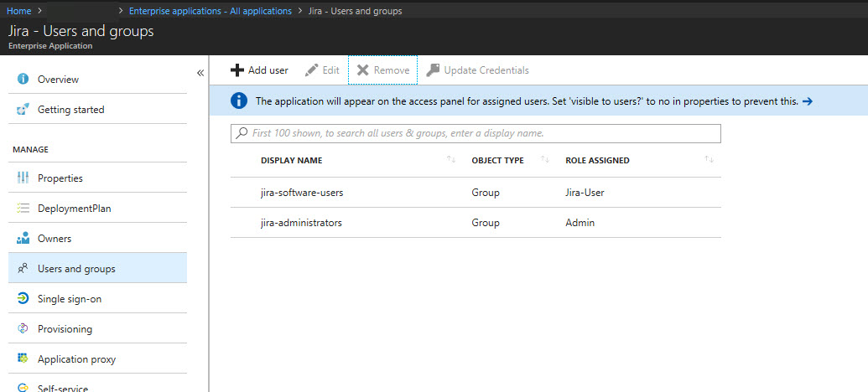
Task: Click the users and groups search field
Action: 476,133
